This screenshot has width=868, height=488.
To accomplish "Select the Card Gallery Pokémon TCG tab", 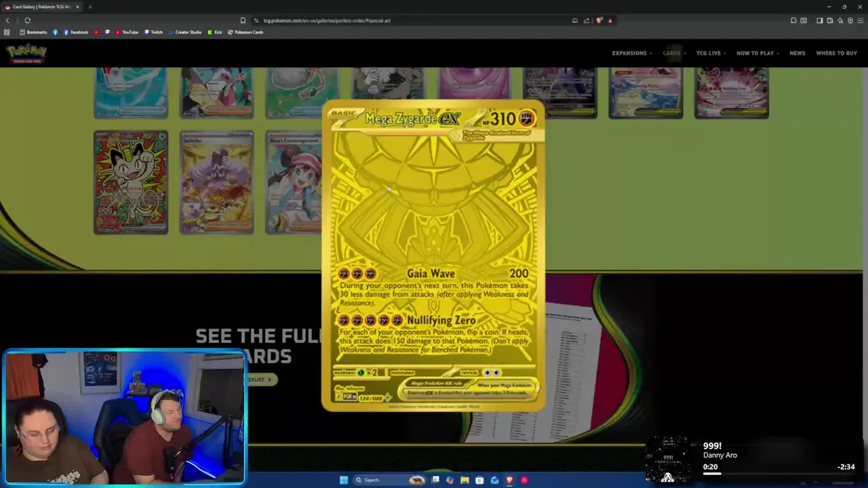I will 42,7.
